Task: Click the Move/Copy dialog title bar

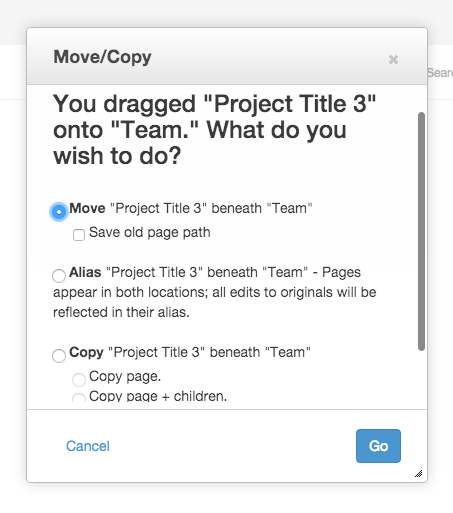Action: (x=227, y=56)
